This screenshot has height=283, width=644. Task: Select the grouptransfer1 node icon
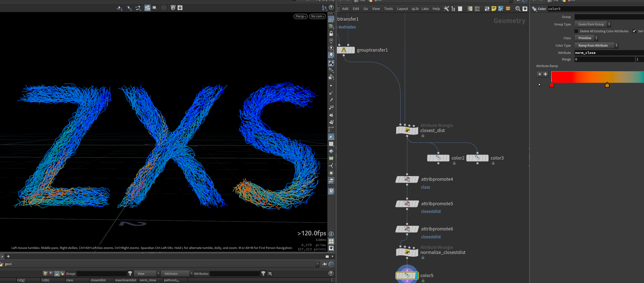pos(346,50)
